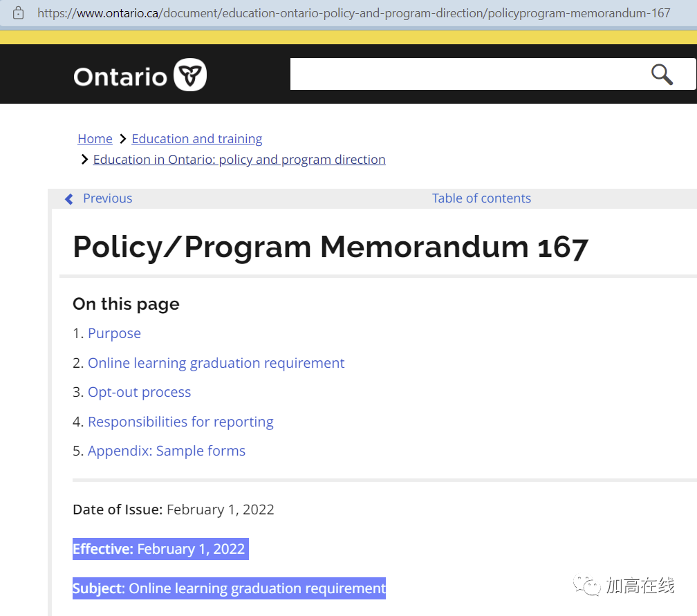Open the Home breadcrumb link
Image resolution: width=697 pixels, height=616 pixels.
click(95, 139)
